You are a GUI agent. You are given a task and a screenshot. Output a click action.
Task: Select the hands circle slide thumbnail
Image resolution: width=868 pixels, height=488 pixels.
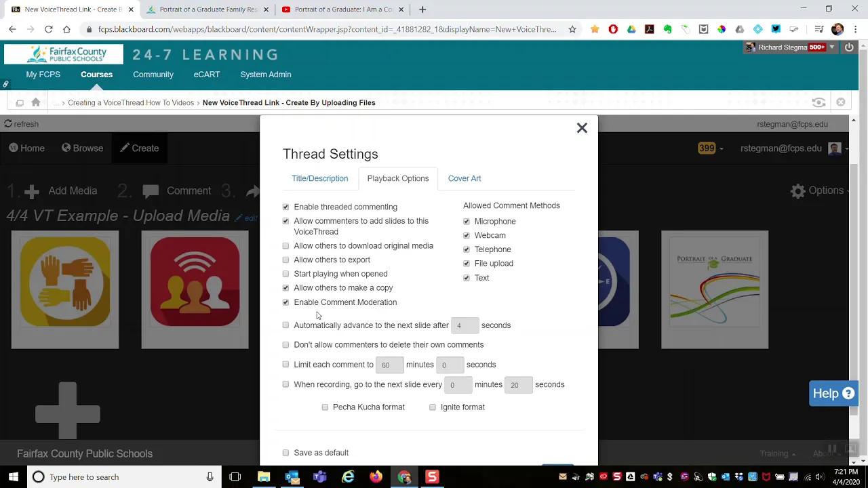tap(65, 290)
